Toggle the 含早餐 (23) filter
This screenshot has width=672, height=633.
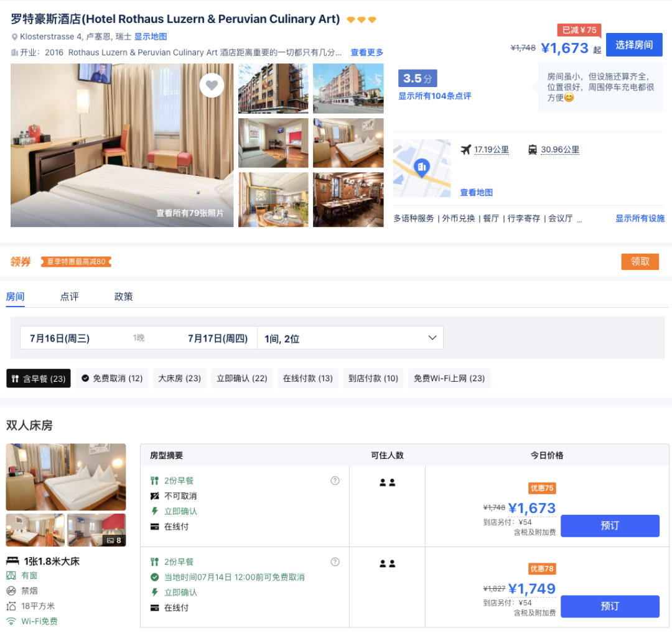pos(39,379)
